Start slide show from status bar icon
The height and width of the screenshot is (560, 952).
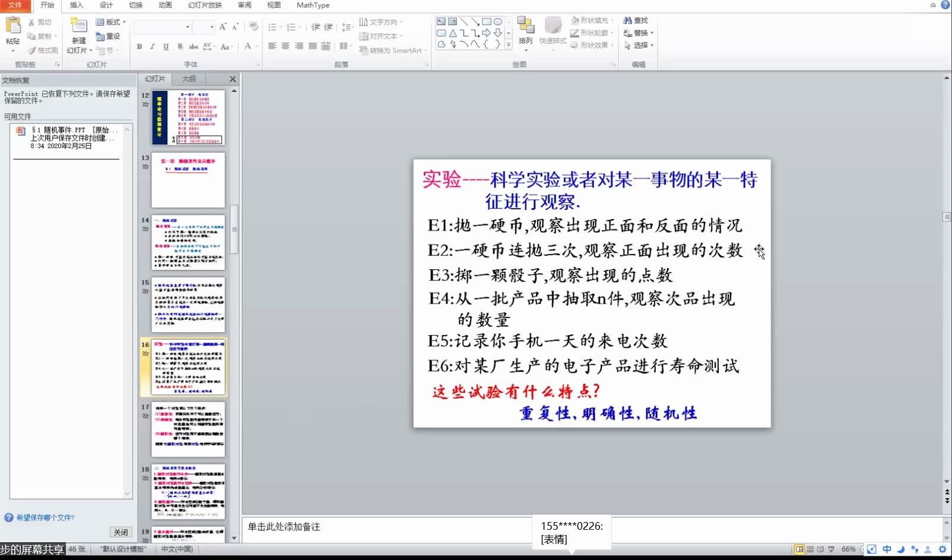tap(831, 549)
